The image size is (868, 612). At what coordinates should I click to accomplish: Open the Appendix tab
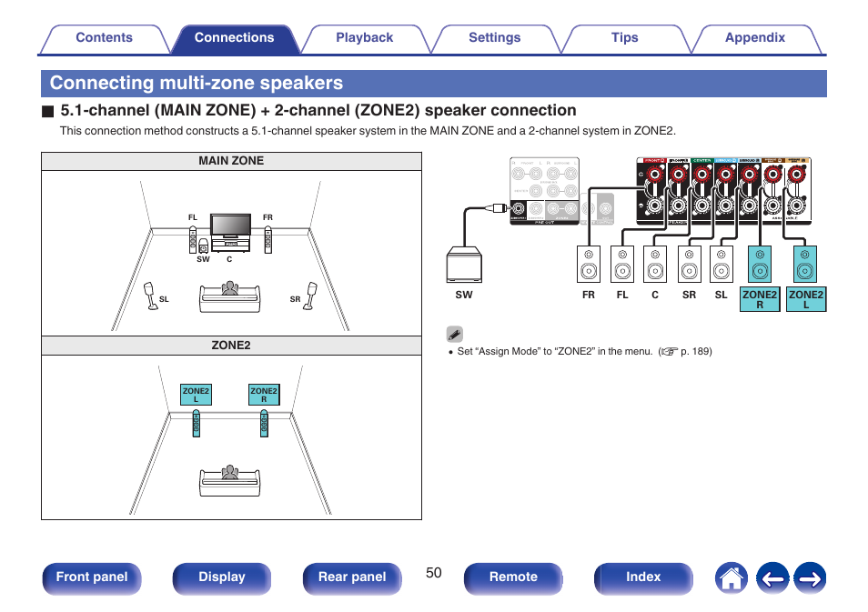coord(755,38)
